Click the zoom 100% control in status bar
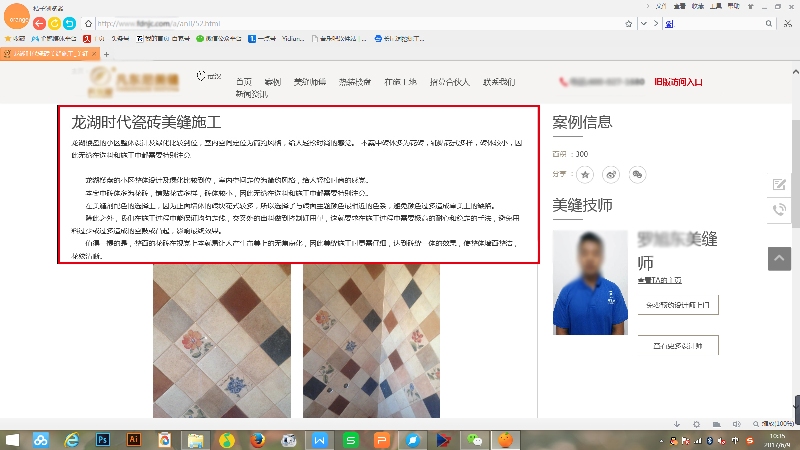Image resolution: width=800 pixels, height=450 pixels. click(x=773, y=424)
